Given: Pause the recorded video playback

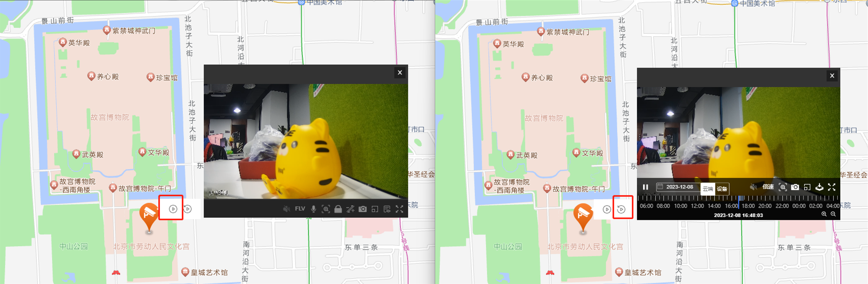Looking at the screenshot, I should point(645,187).
